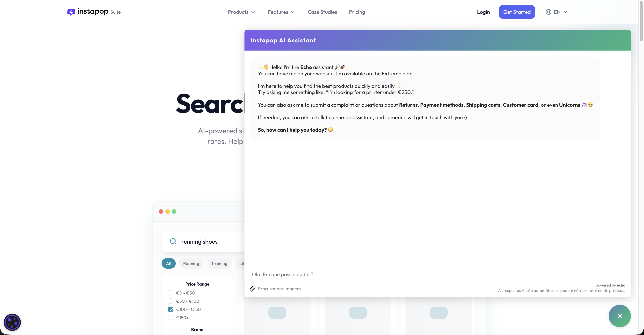Click the Instapop lightning logo icon
Screen dimensions: 644x335
71,12
